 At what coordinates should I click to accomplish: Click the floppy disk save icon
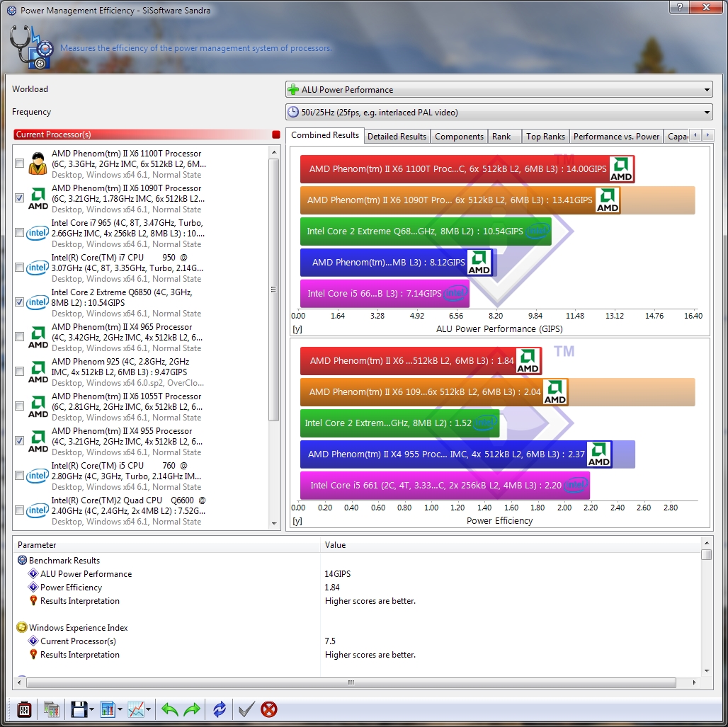pyautogui.click(x=79, y=709)
